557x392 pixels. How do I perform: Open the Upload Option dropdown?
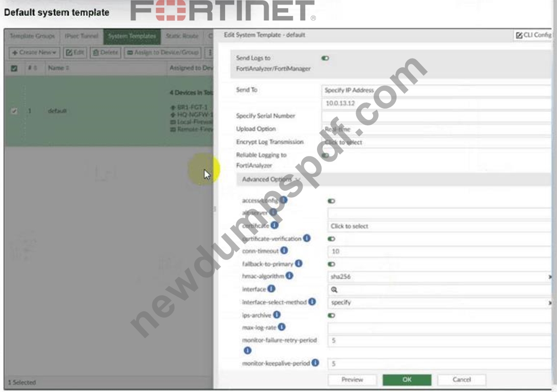pos(437,129)
